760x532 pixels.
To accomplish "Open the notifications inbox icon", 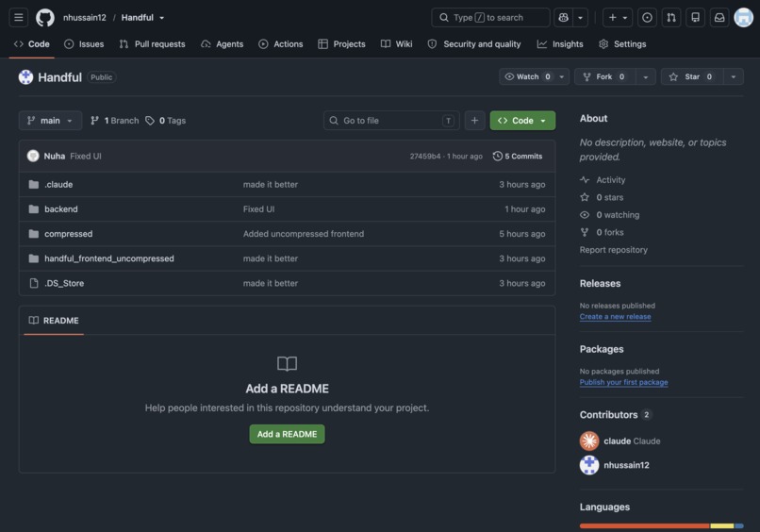I will pos(719,18).
